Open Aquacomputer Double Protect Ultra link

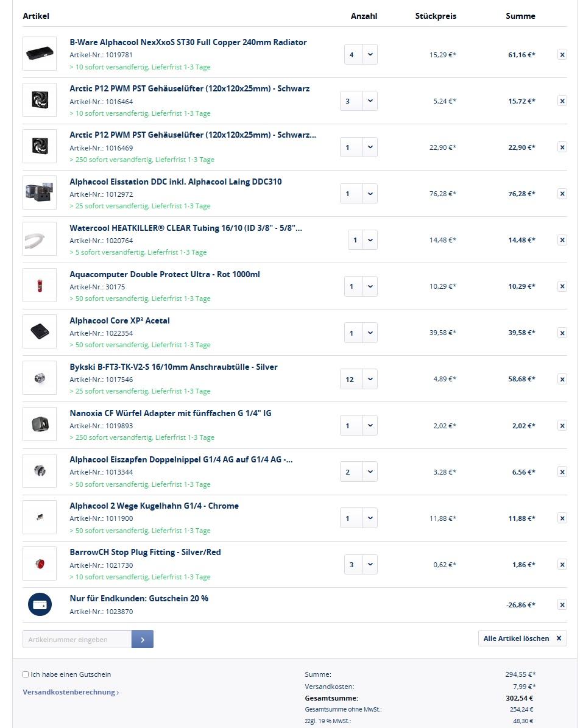(164, 274)
